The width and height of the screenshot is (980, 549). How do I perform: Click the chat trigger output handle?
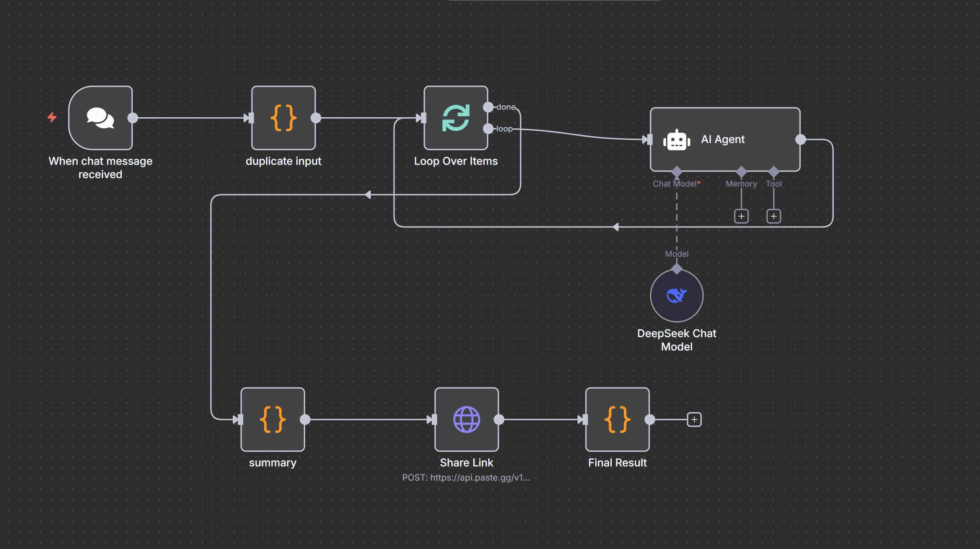(x=133, y=118)
